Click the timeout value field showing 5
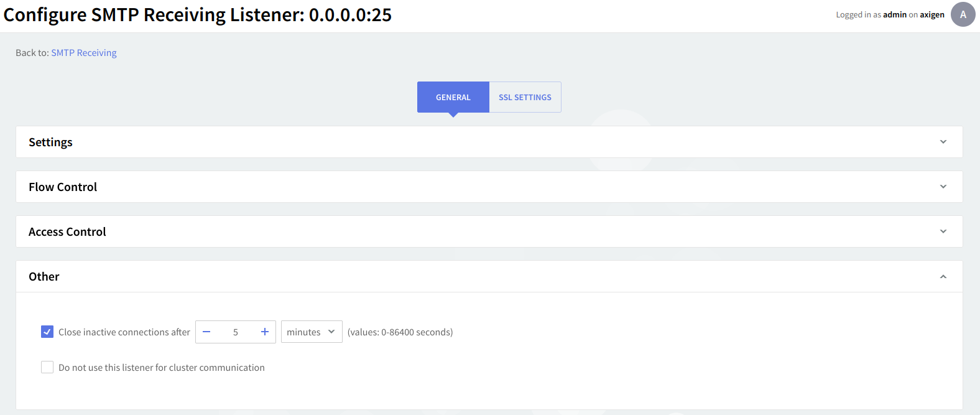 tap(236, 332)
